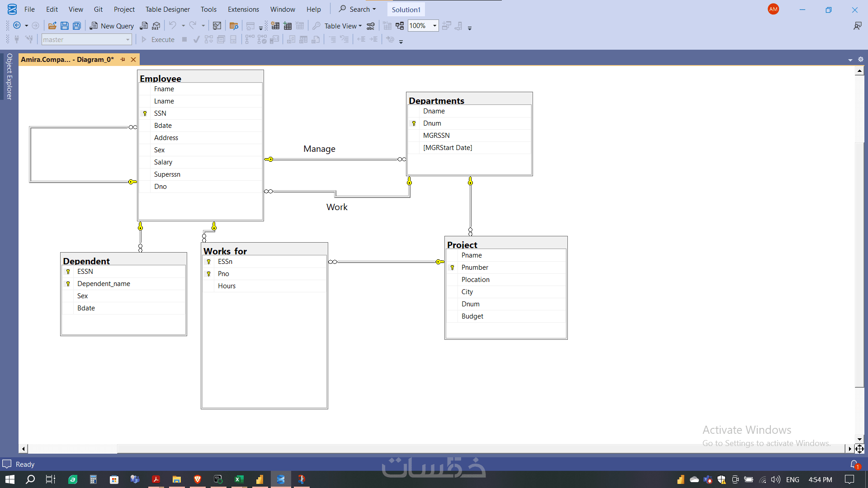This screenshot has height=488, width=868.
Task: Click the vertical scrollbar thumb
Action: [859, 264]
